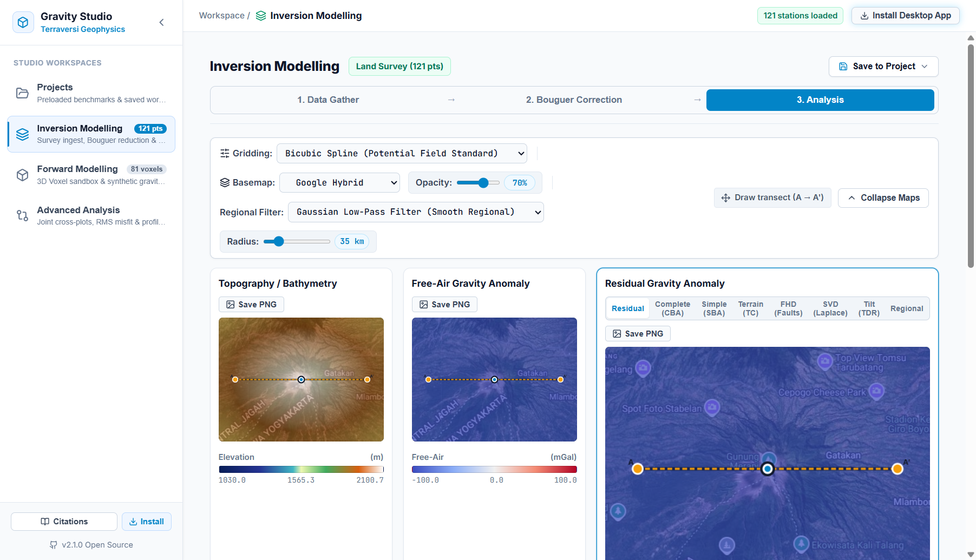Open the Gridding method dropdown

coord(402,153)
